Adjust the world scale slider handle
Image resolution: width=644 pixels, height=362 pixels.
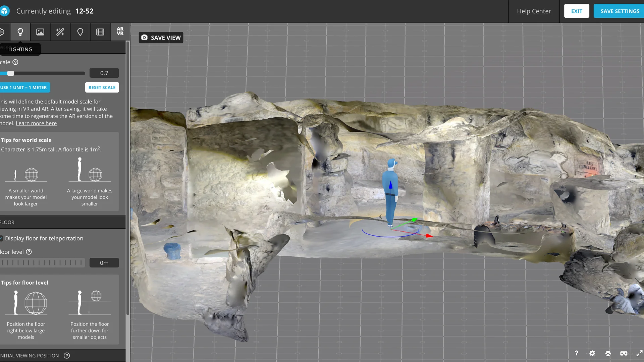pyautogui.click(x=11, y=73)
